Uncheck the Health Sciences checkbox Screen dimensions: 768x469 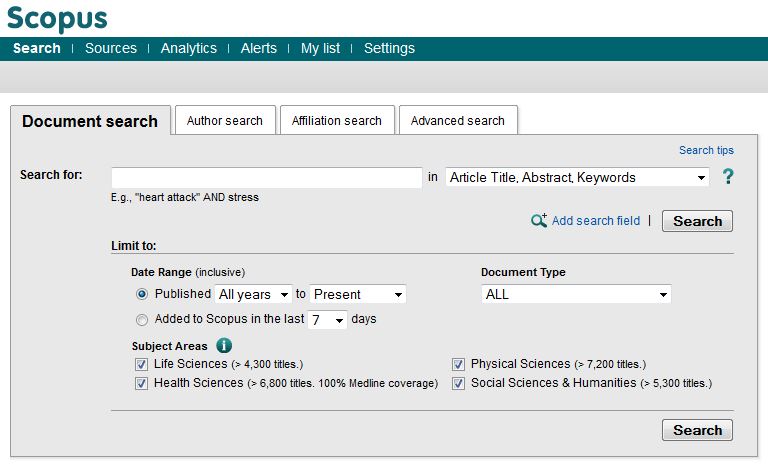click(141, 383)
